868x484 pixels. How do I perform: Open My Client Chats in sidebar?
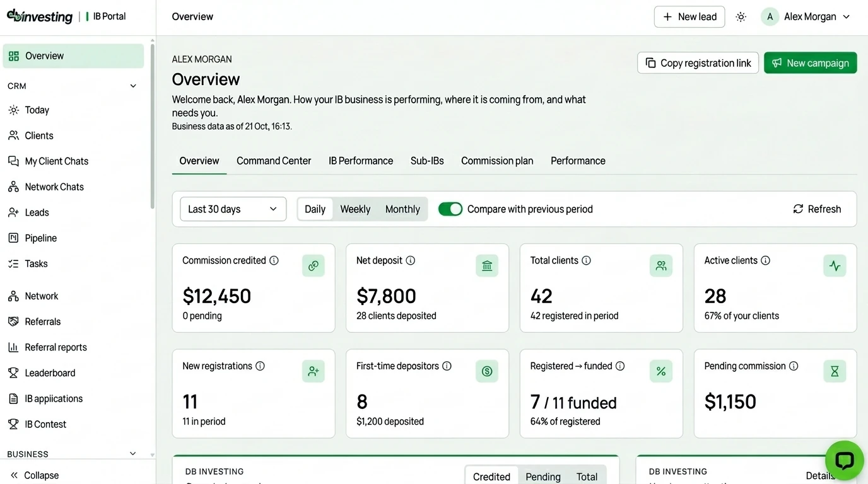click(x=74, y=161)
